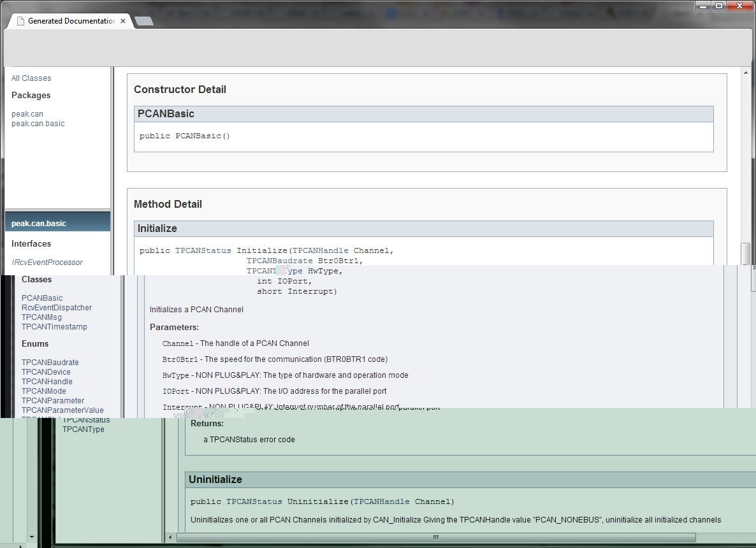The image size is (756, 548).
Task: Follow TPCANHandle link in Uninitialize signature
Action: [381, 501]
